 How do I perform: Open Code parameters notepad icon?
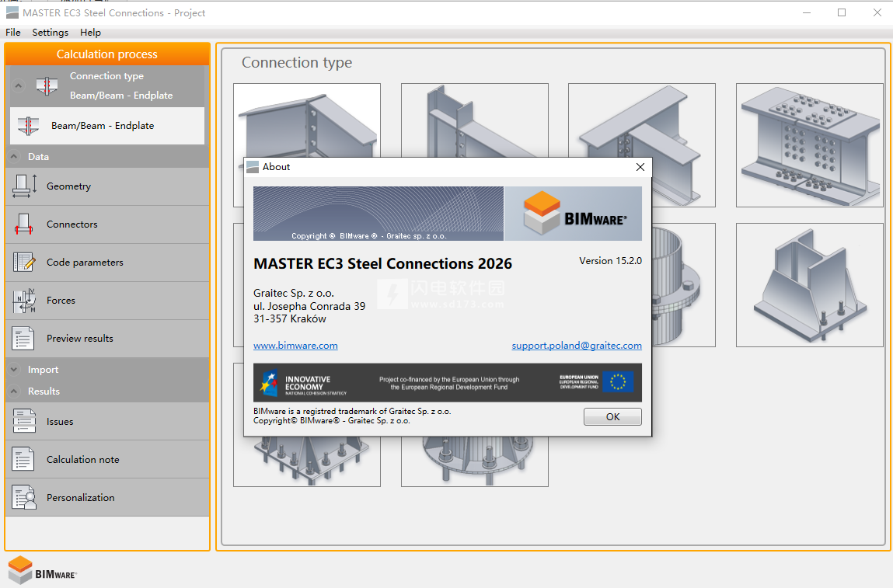[24, 263]
